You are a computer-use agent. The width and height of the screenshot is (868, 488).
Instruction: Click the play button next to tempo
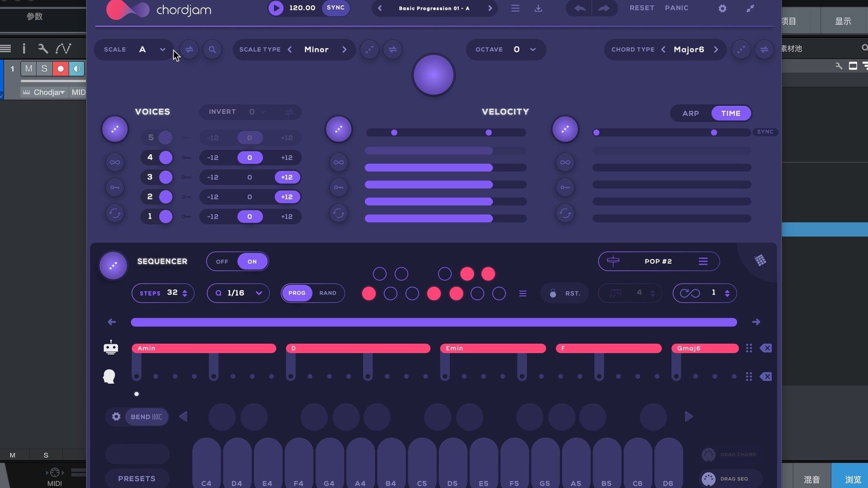click(x=276, y=8)
